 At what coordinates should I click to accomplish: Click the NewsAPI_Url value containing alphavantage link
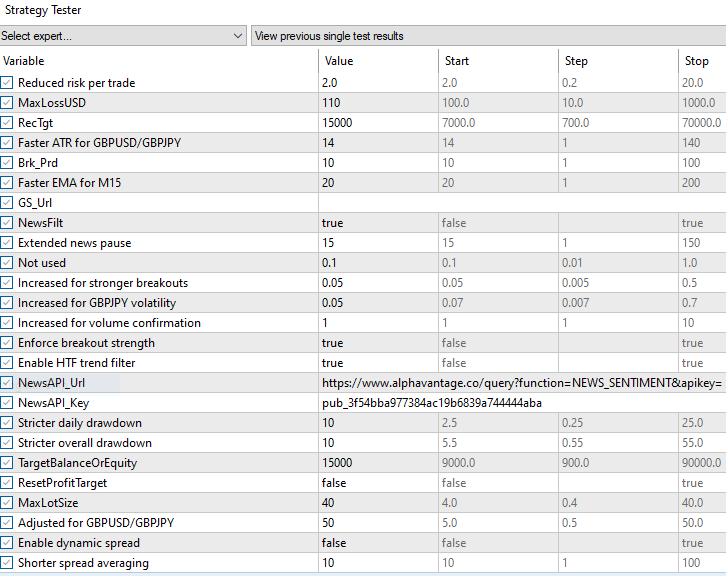coord(520,383)
